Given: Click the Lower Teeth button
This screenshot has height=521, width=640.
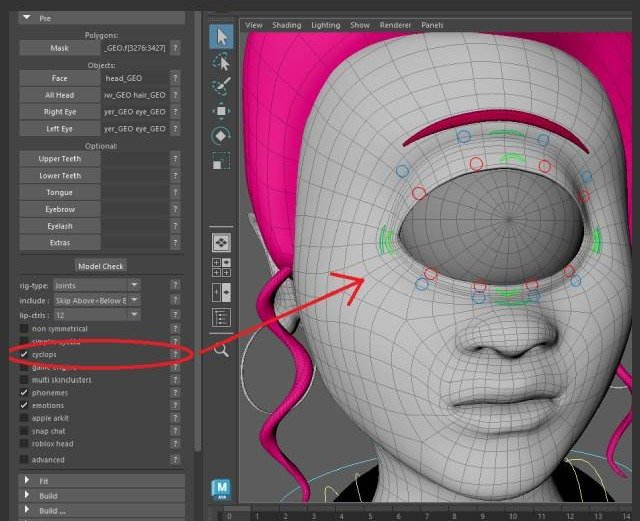Looking at the screenshot, I should coord(60,176).
